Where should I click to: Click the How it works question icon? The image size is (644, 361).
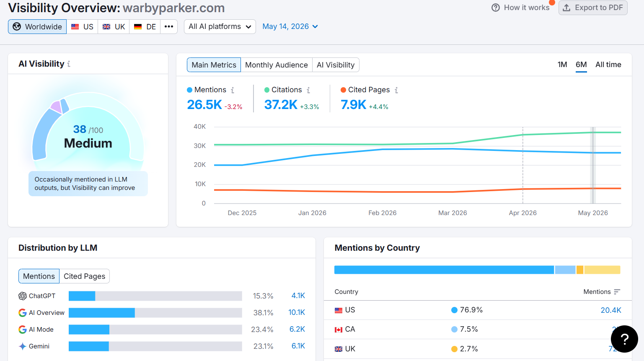pos(496,8)
